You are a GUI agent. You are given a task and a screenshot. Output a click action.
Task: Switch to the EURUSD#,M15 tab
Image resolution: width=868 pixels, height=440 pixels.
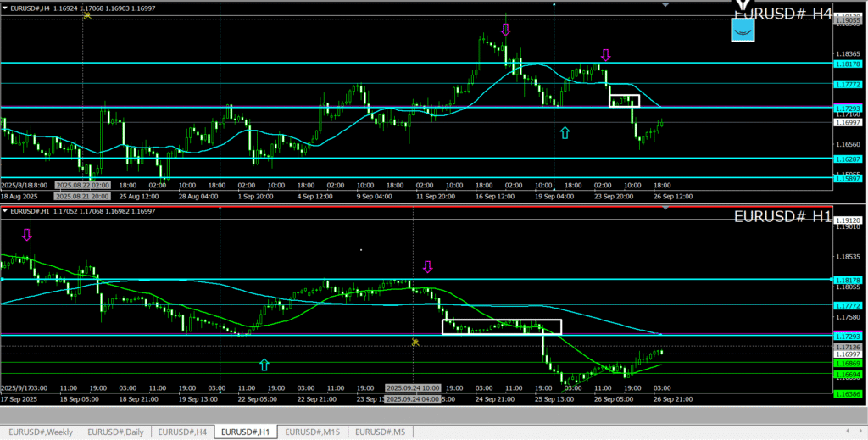click(313, 432)
